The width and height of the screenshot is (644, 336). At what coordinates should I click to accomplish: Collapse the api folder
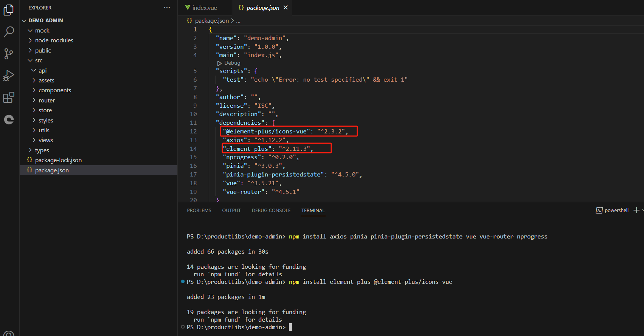34,70
